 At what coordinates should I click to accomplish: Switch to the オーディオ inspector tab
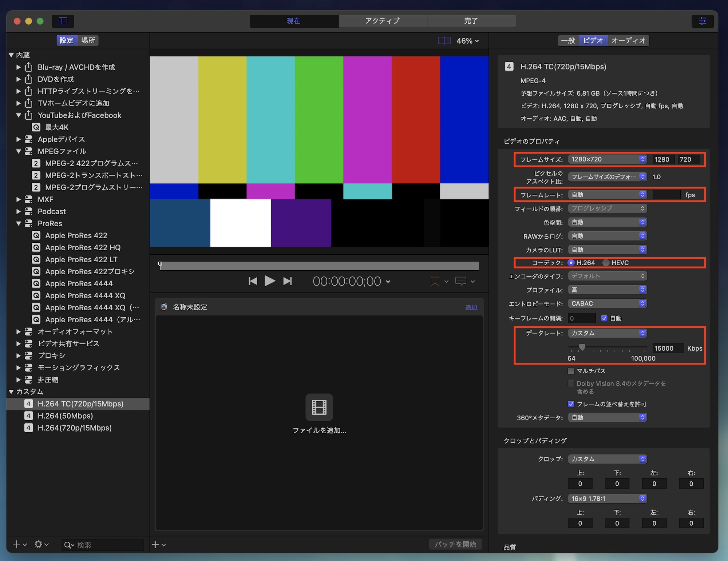pyautogui.click(x=628, y=40)
